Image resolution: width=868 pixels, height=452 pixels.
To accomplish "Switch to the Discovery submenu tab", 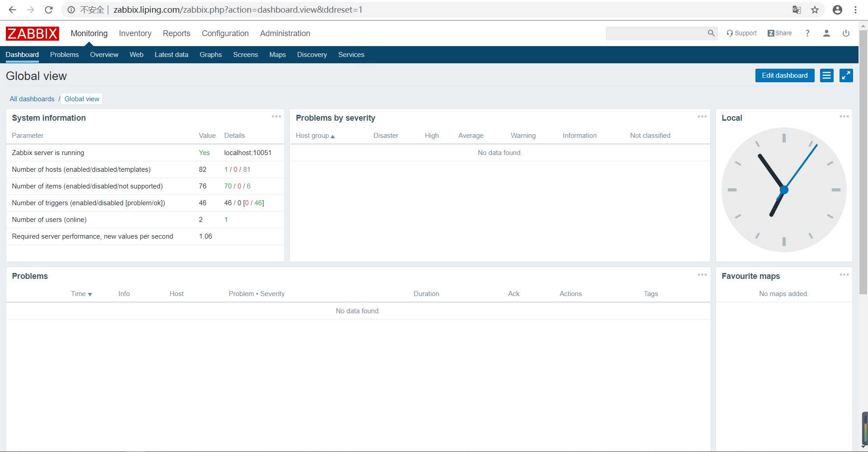I will point(312,55).
